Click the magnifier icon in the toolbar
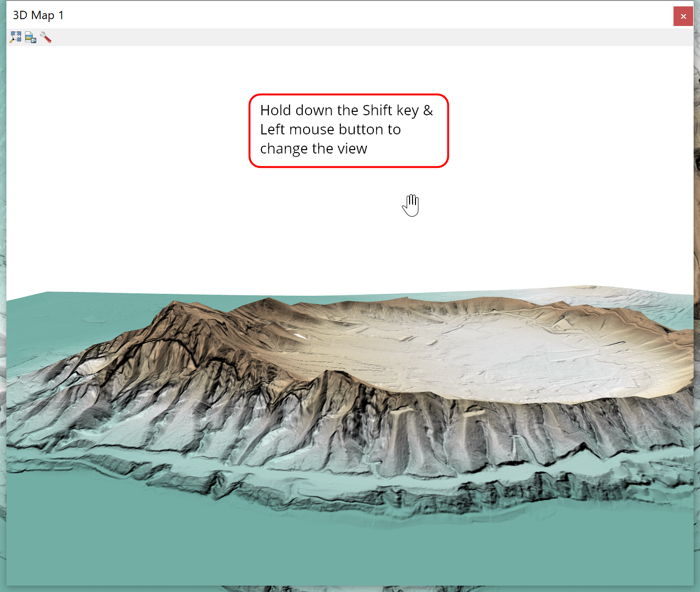This screenshot has width=700, height=592. (15, 37)
